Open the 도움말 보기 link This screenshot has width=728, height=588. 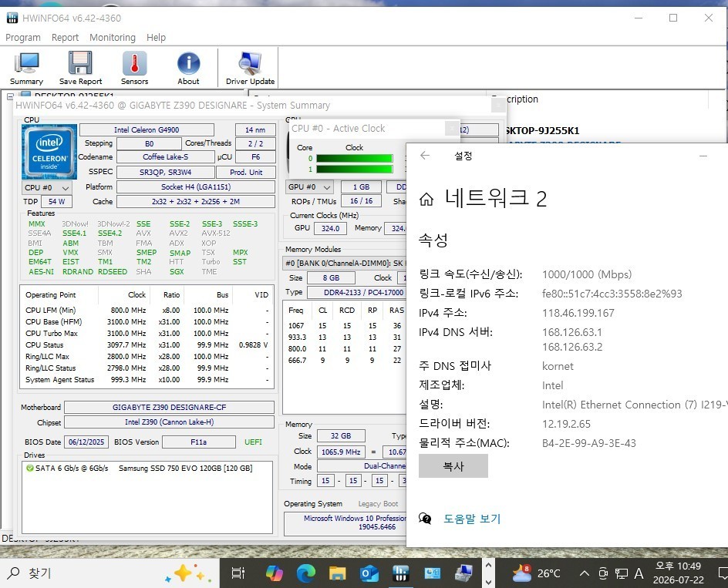coord(472,519)
